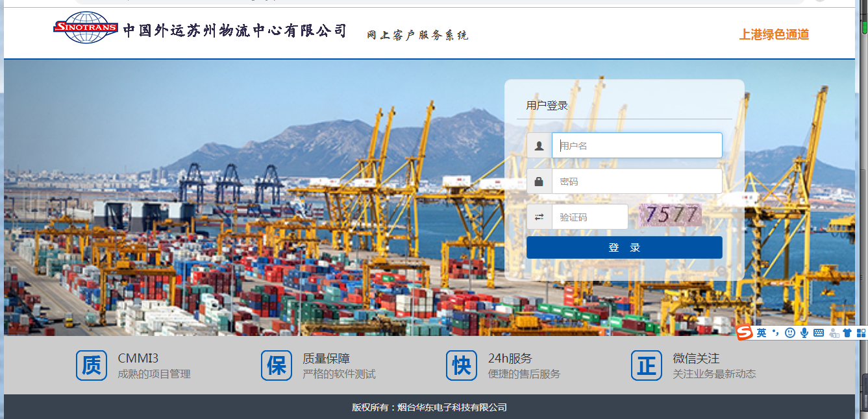This screenshot has width=868, height=419.
Task: Click the 便捷的售后服务 subtitle text
Action: [524, 374]
